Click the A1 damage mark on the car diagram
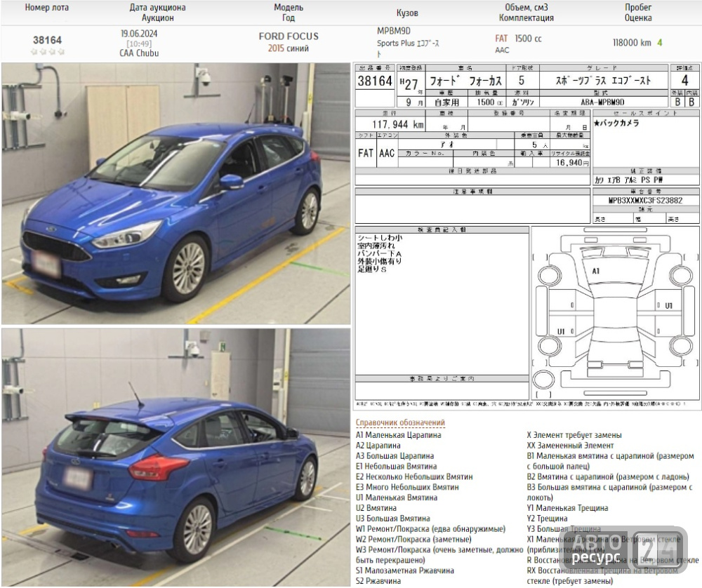702x588 pixels. click(595, 271)
